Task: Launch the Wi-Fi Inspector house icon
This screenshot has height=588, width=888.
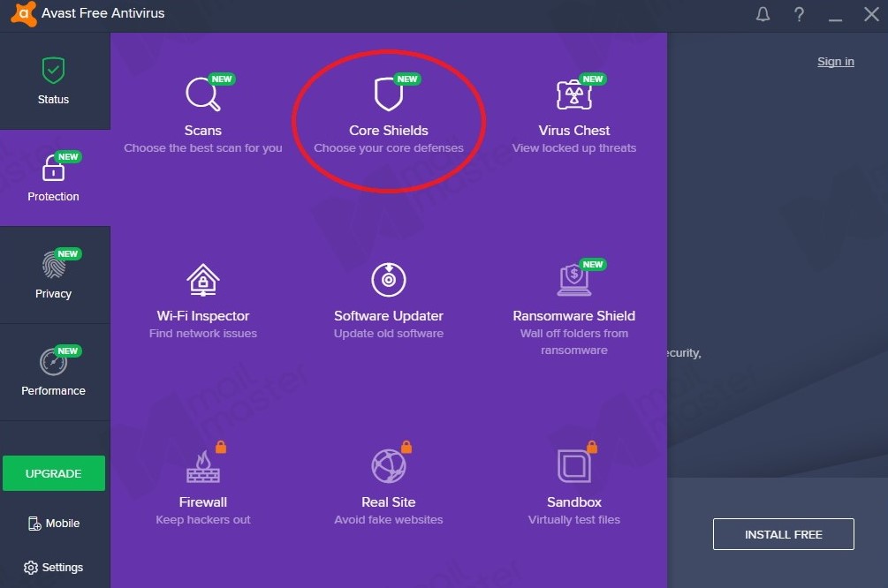Action: (x=202, y=280)
